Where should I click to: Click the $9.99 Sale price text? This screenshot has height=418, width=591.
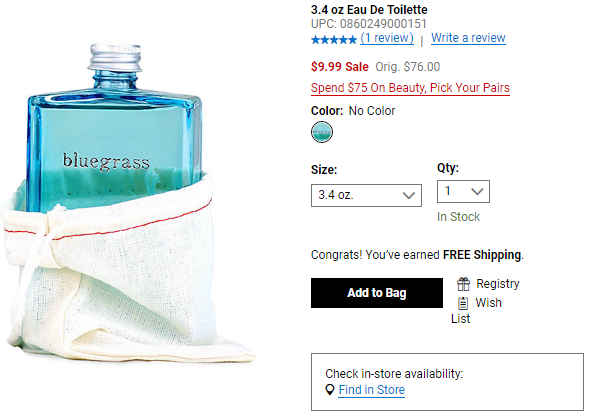pos(340,67)
